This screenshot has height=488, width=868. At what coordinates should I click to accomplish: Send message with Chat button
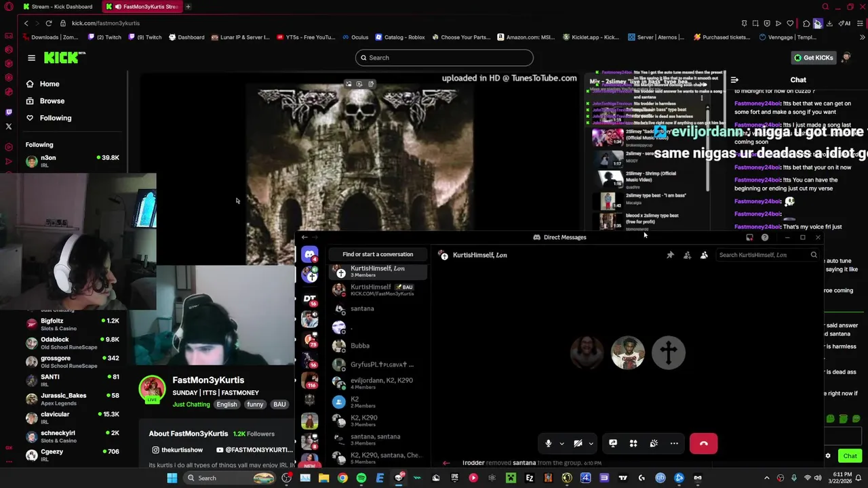850,455
